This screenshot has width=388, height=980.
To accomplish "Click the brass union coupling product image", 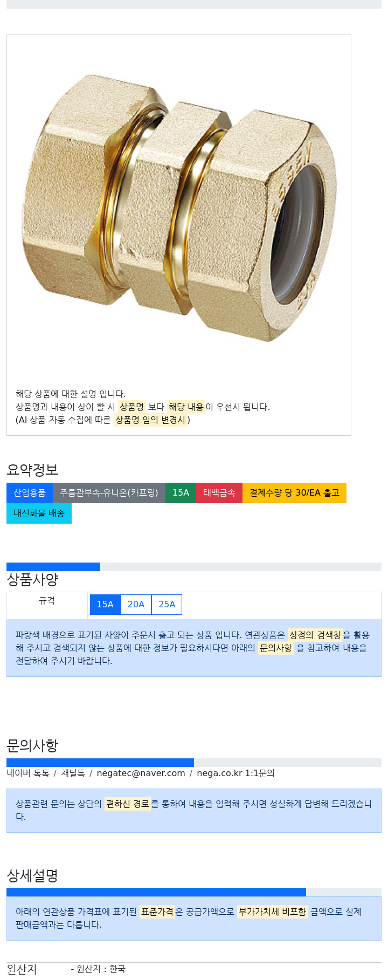I will [x=179, y=208].
